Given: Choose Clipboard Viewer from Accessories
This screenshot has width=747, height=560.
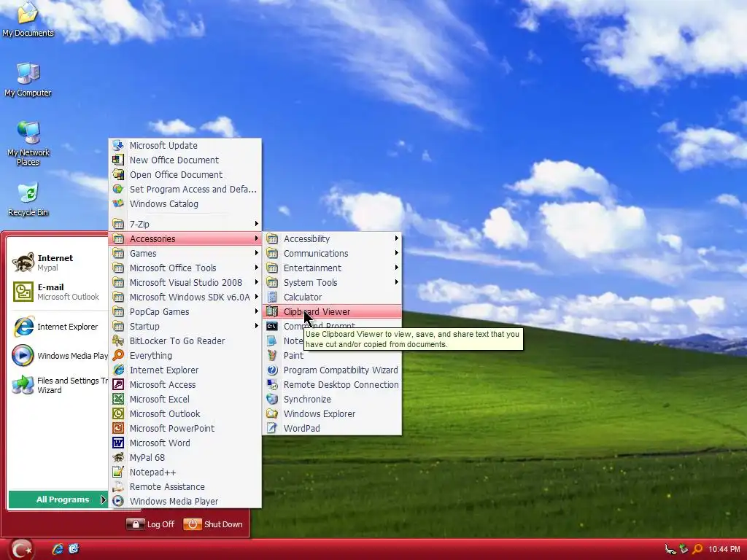Looking at the screenshot, I should [x=332, y=312].
